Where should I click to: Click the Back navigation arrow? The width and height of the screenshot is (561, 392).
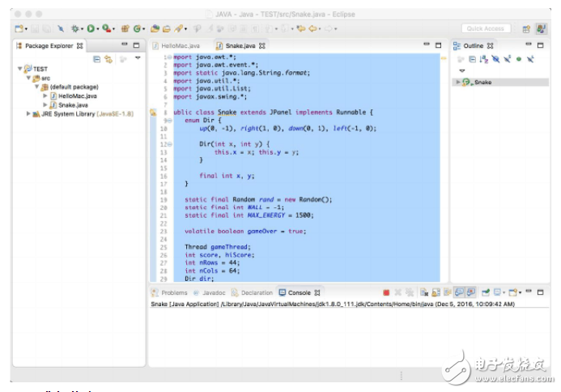click(x=312, y=28)
